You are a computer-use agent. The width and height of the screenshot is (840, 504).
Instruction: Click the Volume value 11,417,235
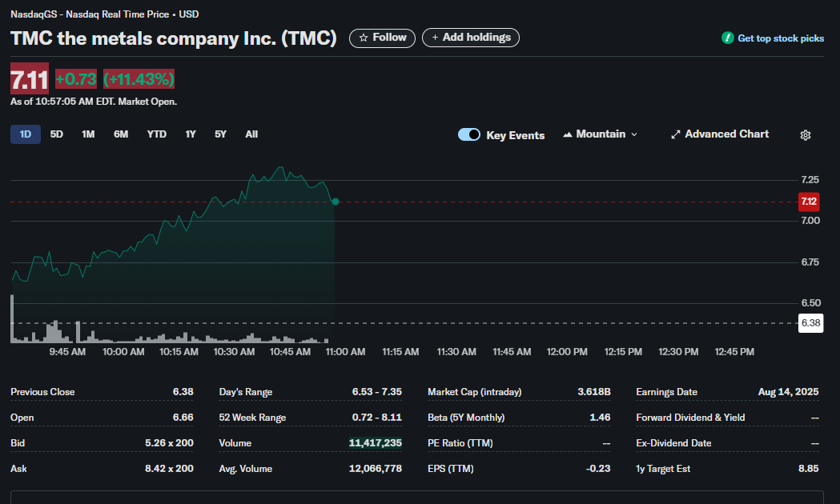click(375, 443)
